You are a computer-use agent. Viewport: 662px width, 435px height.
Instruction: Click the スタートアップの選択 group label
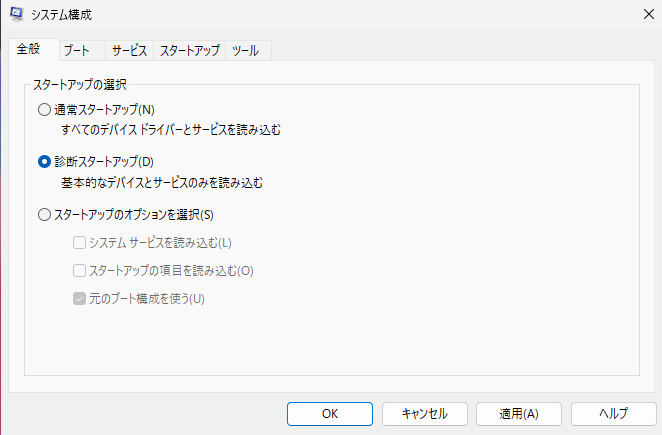80,84
